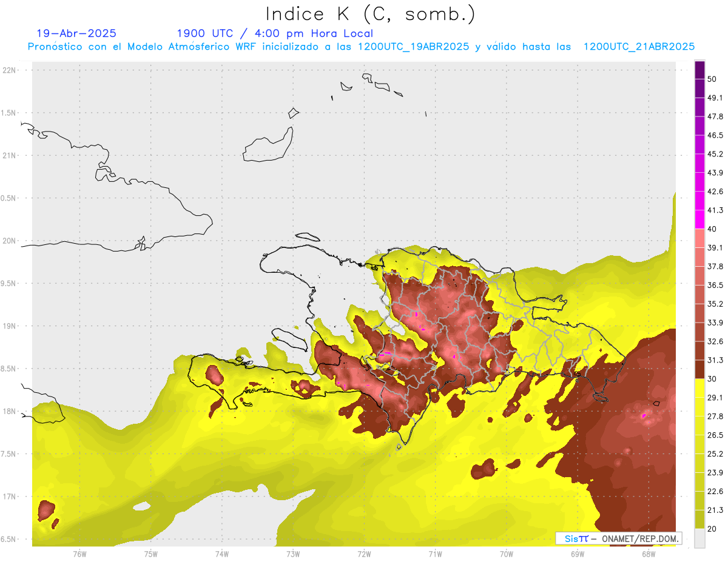
Task: Click the "75W" longitude label
Action: pos(151,554)
